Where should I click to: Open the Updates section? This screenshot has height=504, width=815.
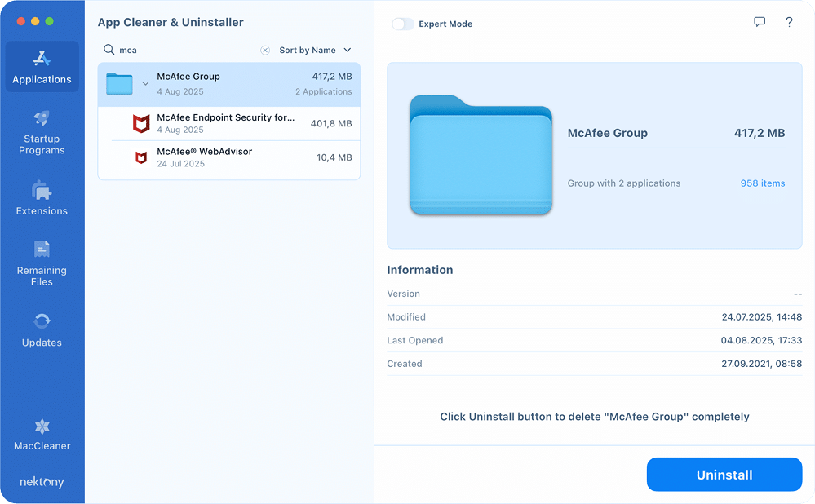pyautogui.click(x=42, y=330)
